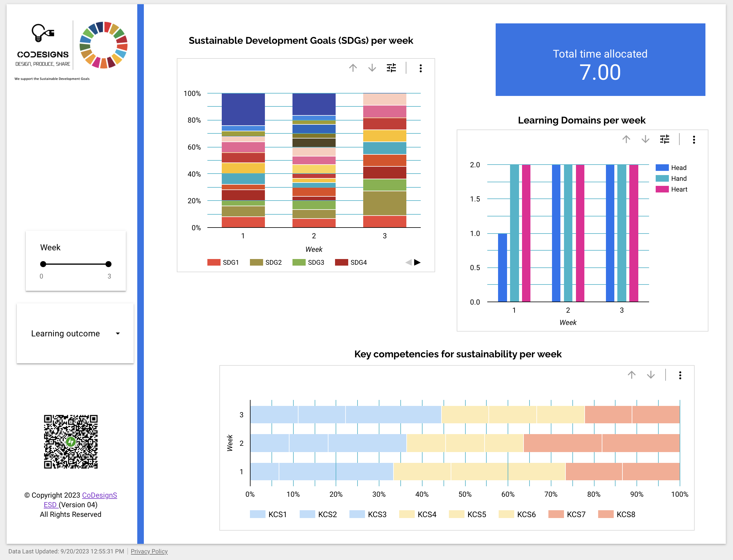
Task: Click sort descending arrow on Key competencies chart
Action: [x=650, y=375]
